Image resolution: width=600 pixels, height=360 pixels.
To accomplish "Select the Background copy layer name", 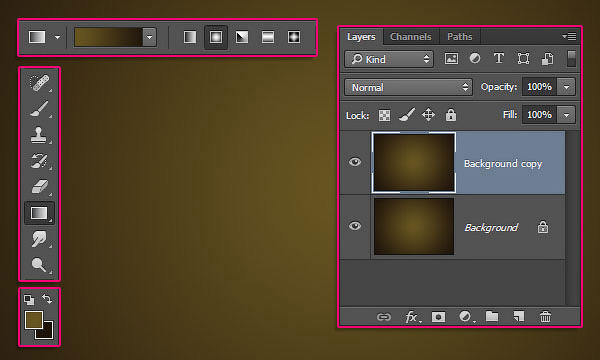I will pos(503,164).
